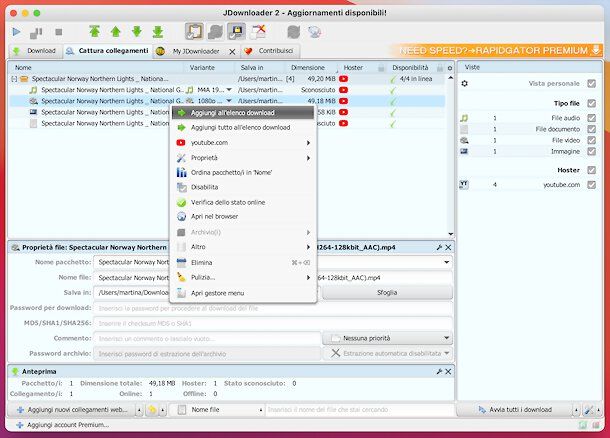The height and width of the screenshot is (438, 610).
Task: Move selection up one position arrow
Action: (x=116, y=32)
